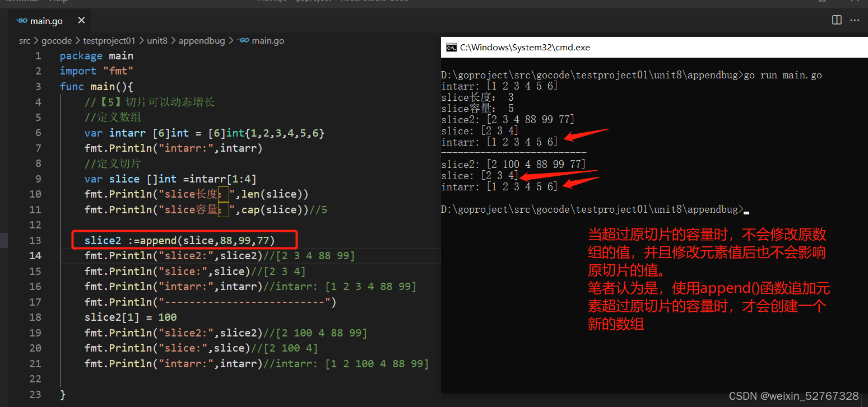The image size is (868, 407).
Task: Click the Go language icon on main.go tab
Action: coord(21,21)
